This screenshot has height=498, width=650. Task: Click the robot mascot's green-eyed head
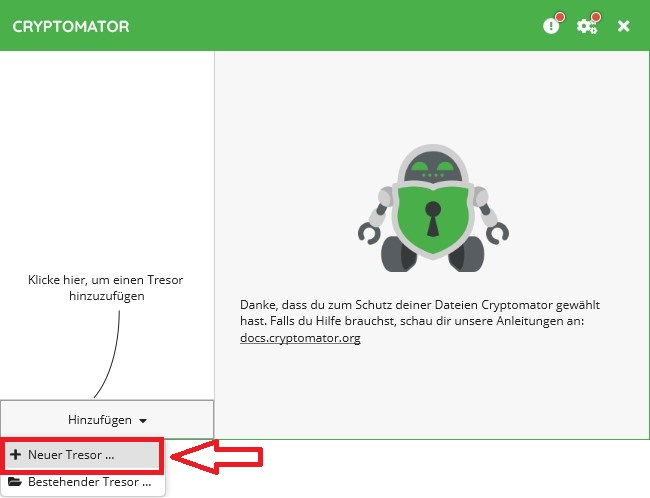point(432,166)
